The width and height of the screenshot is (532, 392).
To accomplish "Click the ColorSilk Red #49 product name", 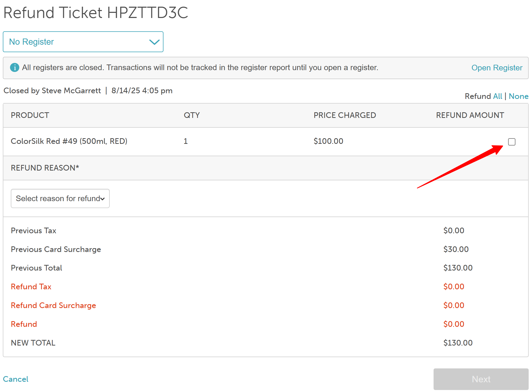I will [x=69, y=141].
